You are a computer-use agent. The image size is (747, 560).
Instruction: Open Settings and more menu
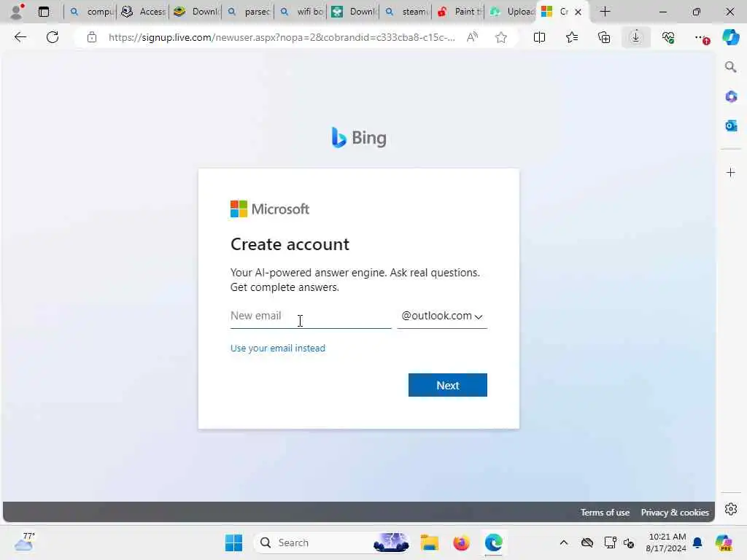701,37
